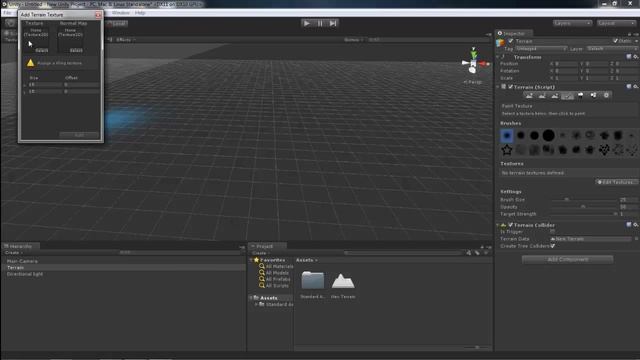Open the Gizmos dropdown in Scene view
Screen dimensions: 640x360
tap(353, 40)
